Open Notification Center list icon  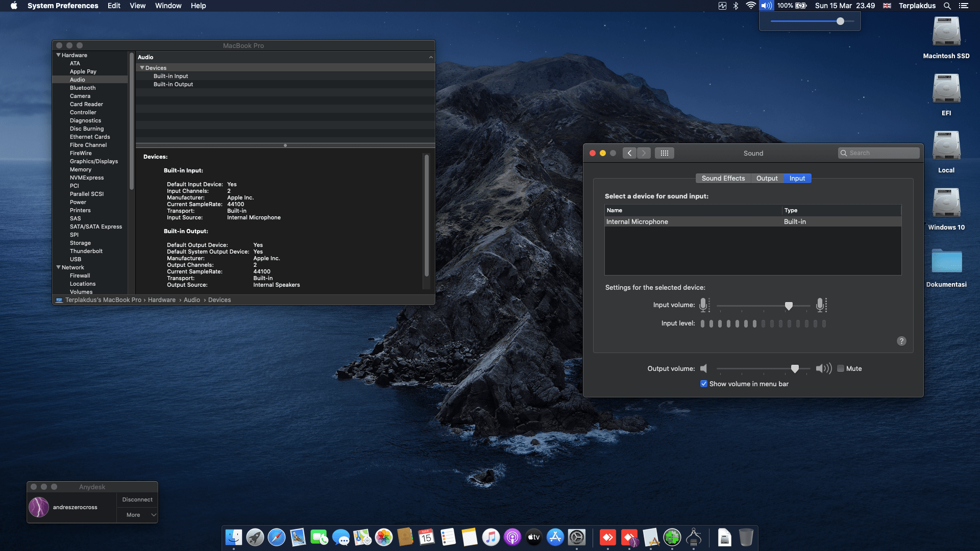pyautogui.click(x=963, y=6)
